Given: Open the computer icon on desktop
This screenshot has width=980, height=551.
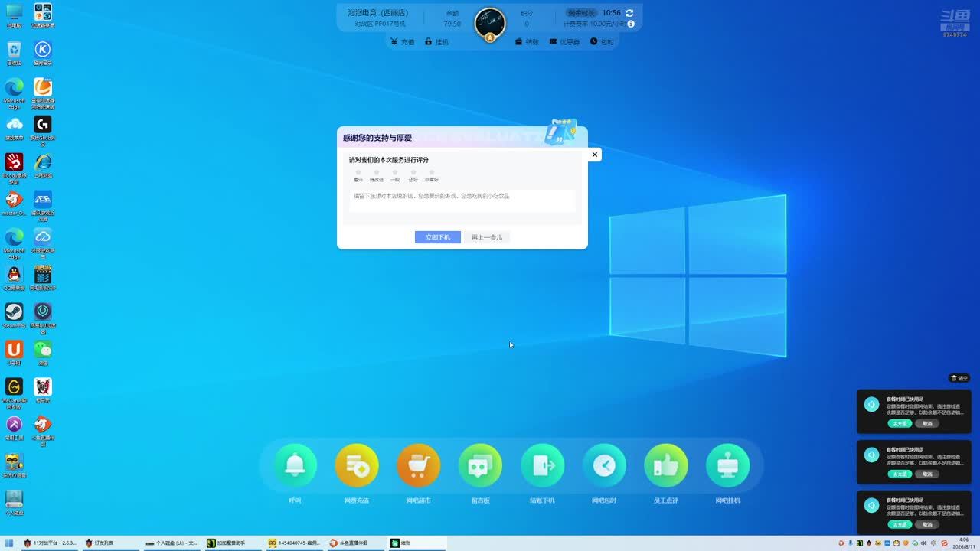Looking at the screenshot, I should click(14, 16).
